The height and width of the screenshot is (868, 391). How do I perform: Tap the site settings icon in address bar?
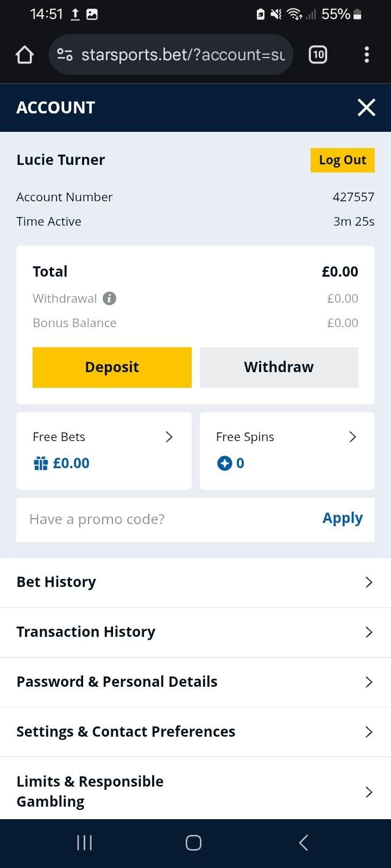pos(65,55)
